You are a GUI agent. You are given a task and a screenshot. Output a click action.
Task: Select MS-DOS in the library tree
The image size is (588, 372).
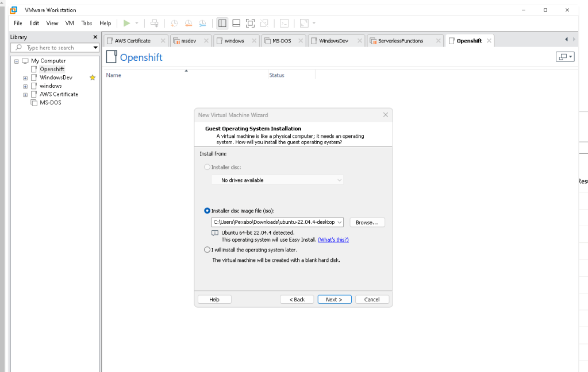point(50,102)
